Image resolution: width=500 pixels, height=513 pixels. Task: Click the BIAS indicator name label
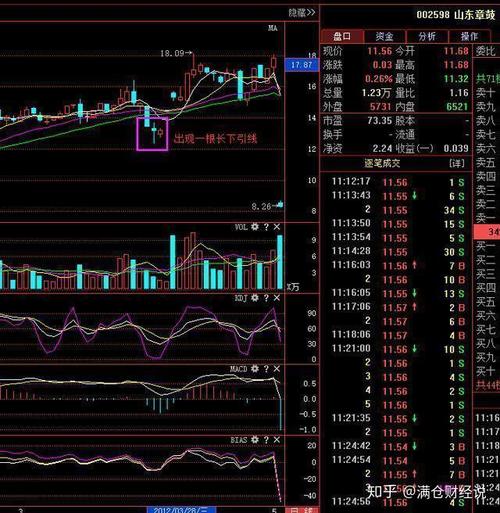[239, 440]
